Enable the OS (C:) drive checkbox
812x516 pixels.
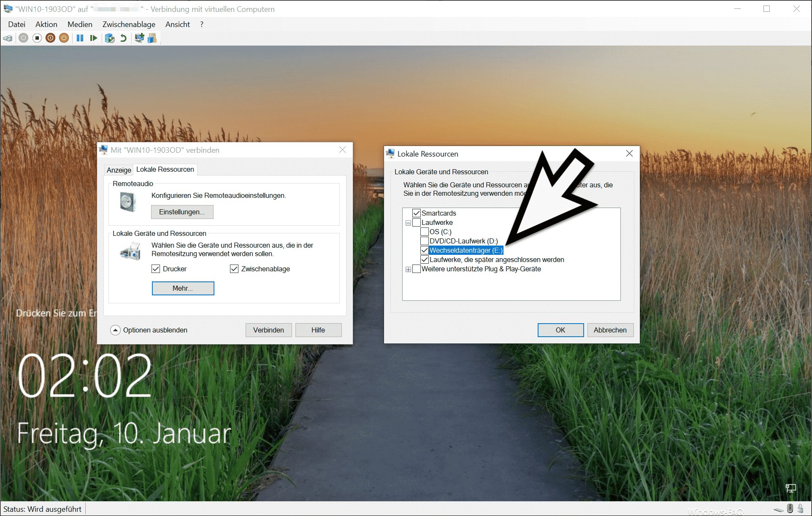[x=425, y=232]
